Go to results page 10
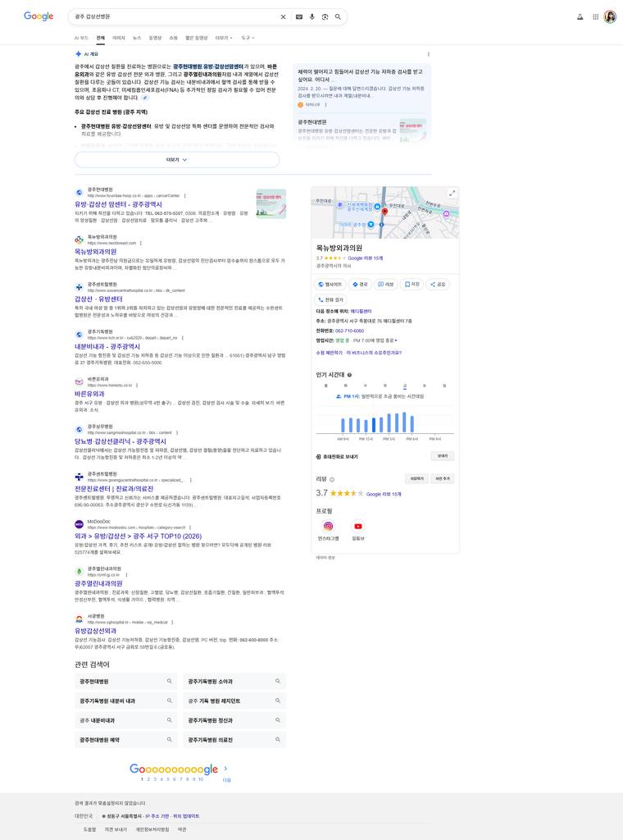623x840 pixels. click(201, 779)
